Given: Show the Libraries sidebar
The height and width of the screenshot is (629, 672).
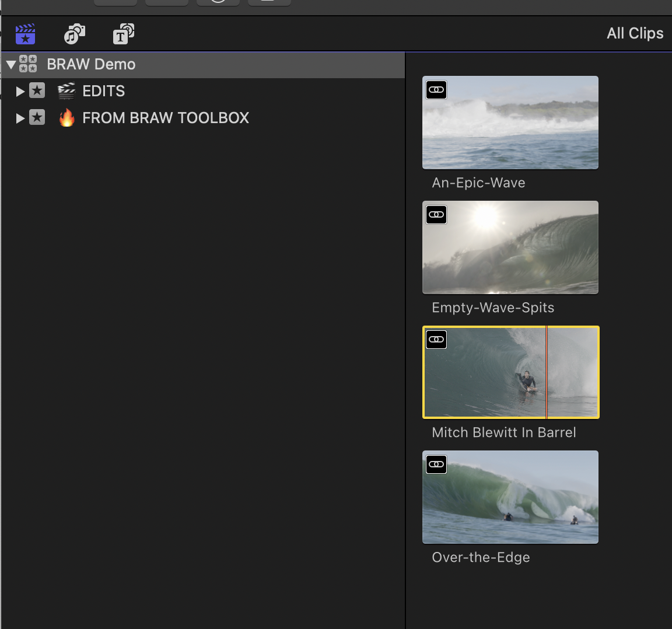Looking at the screenshot, I should click(x=25, y=34).
